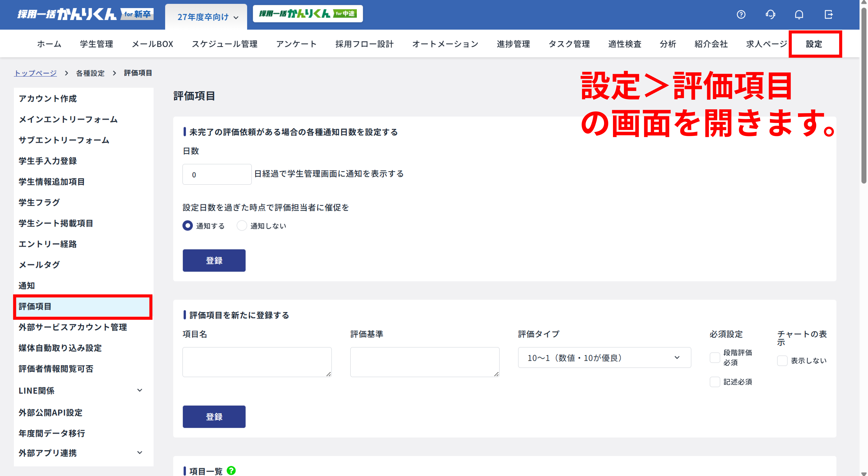Click the logout icon
868x476 pixels.
coord(828,14)
